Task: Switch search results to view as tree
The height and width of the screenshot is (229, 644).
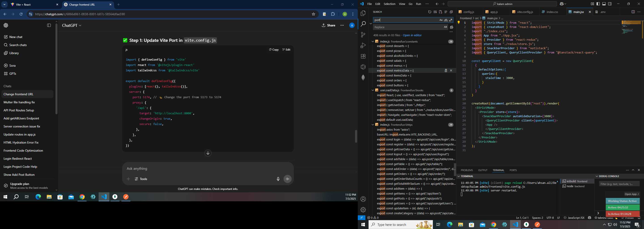Action: (446, 12)
